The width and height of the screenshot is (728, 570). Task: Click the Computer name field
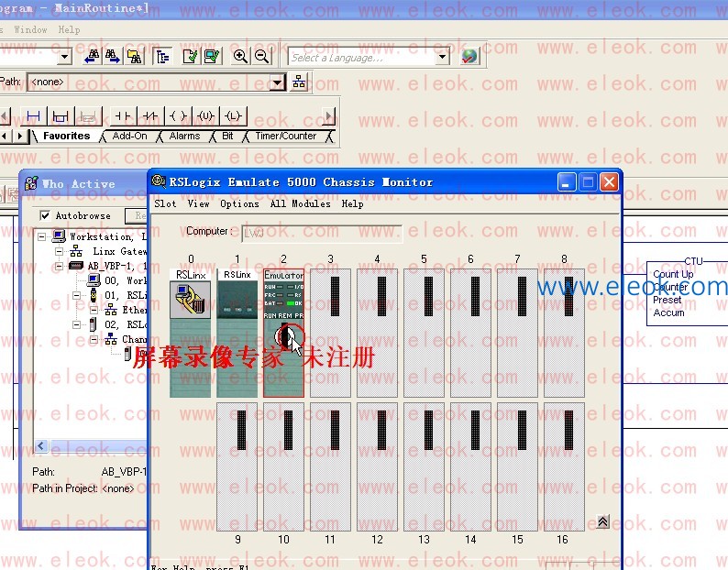(322, 233)
